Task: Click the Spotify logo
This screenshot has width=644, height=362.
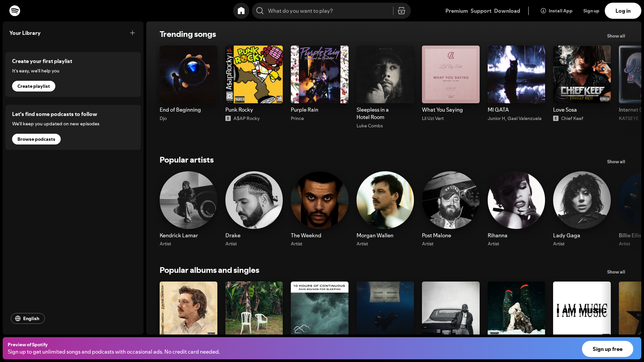Action: tap(15, 11)
